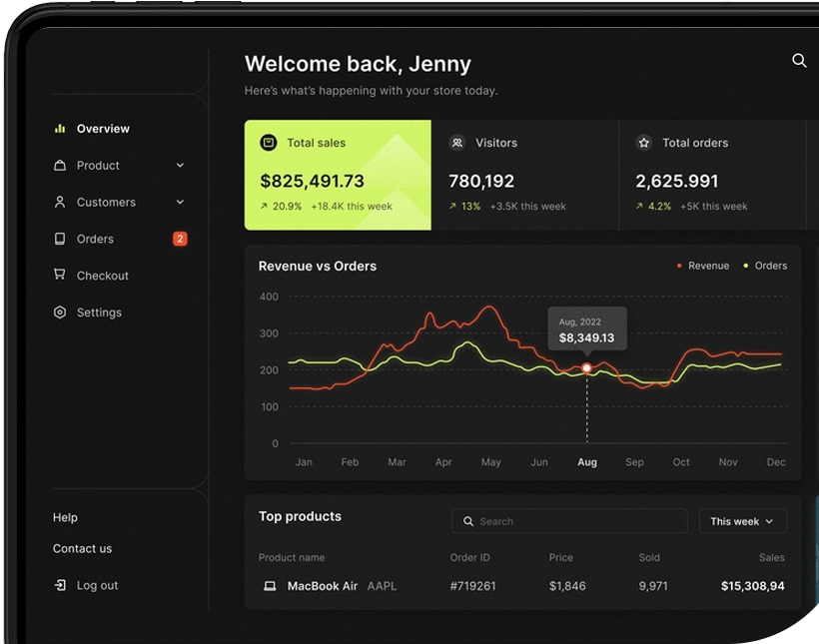
Task: Expand the Product menu chevron
Action: 180,165
